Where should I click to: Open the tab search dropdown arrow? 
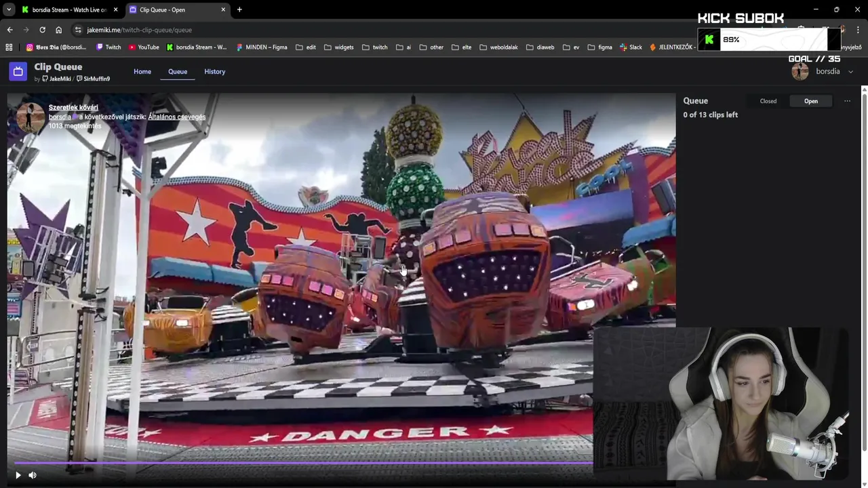(x=9, y=9)
